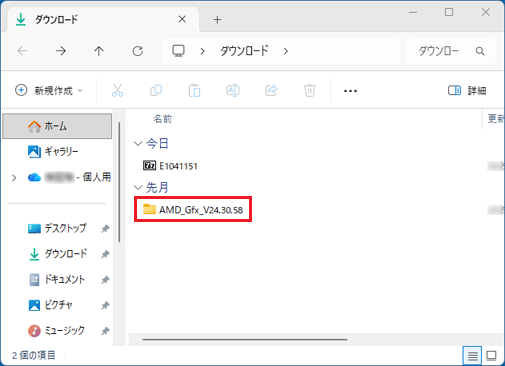Viewport: 505px width, 366px height.
Task: Click the search box for ダウンロード
Action: (451, 51)
